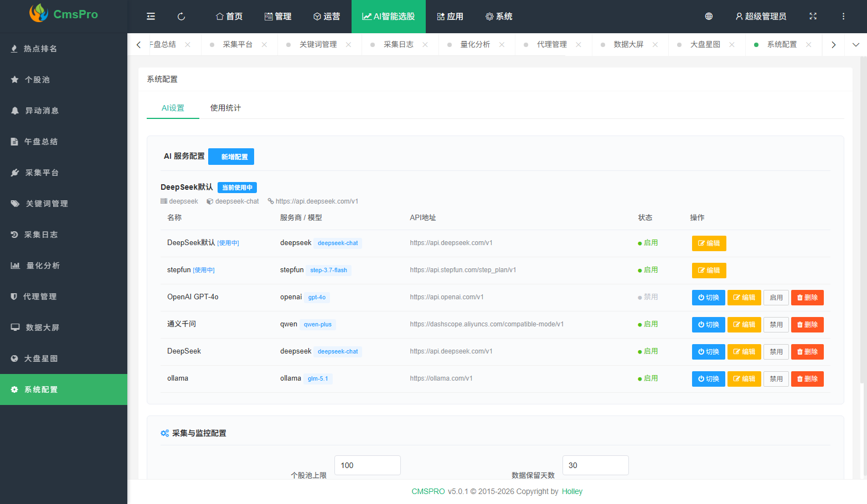Open 管理 in the top navigation
This screenshot has width=867, height=504.
coord(278,17)
